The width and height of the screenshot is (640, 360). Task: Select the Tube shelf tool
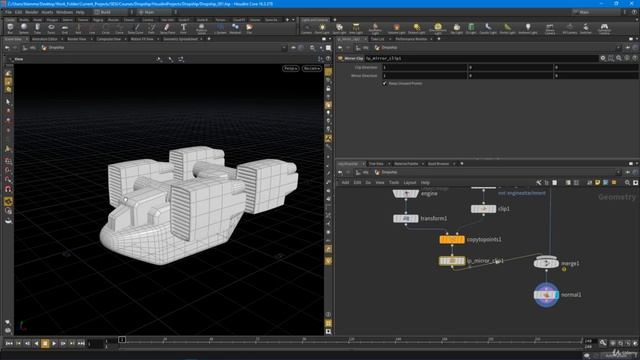tap(37, 29)
